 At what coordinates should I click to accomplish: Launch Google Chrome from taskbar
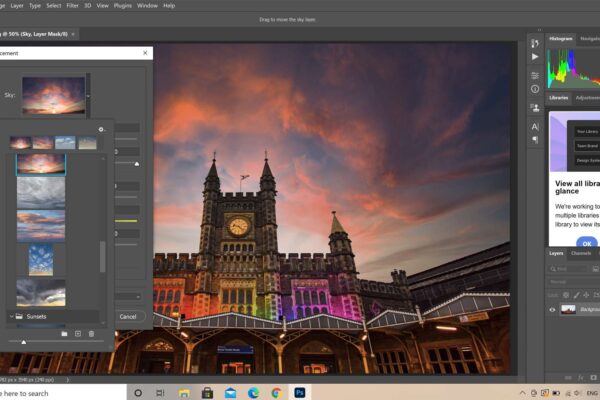pyautogui.click(x=277, y=392)
